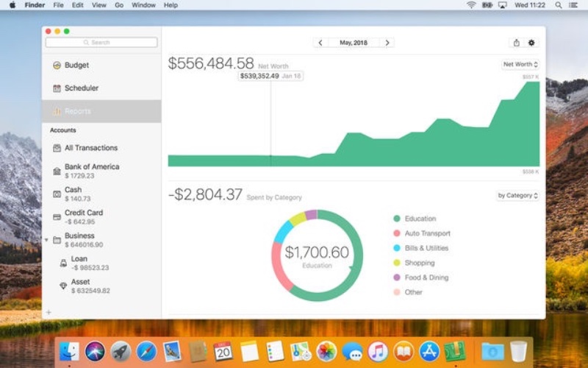Click the Search field in the sidebar
The image size is (588, 368).
click(x=101, y=43)
